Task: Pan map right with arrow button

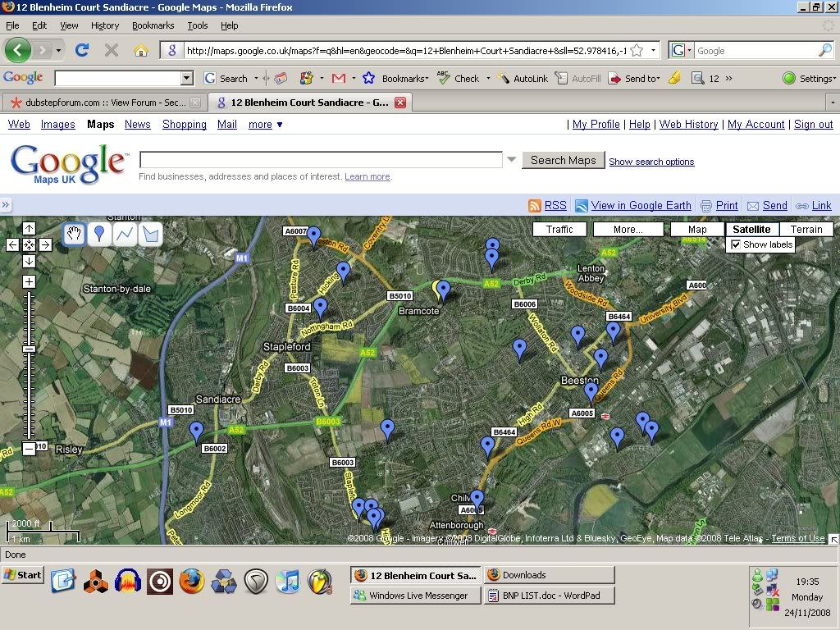Action: (x=46, y=244)
